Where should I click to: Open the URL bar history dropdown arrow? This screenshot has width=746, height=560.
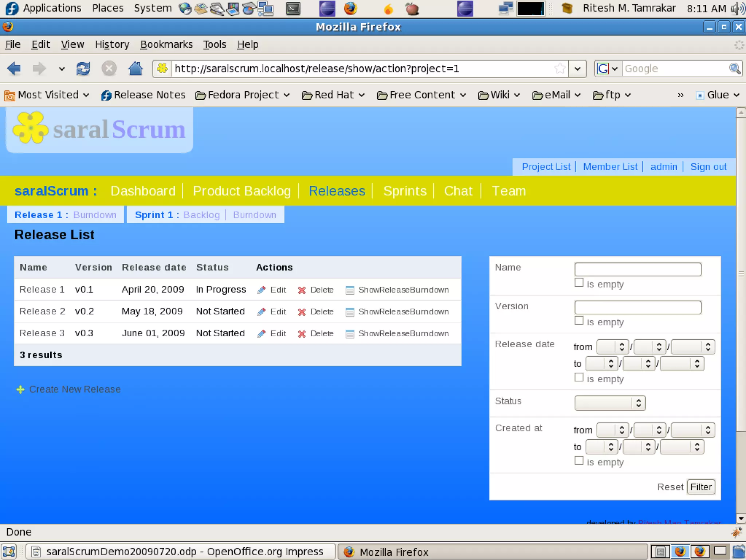pyautogui.click(x=577, y=68)
